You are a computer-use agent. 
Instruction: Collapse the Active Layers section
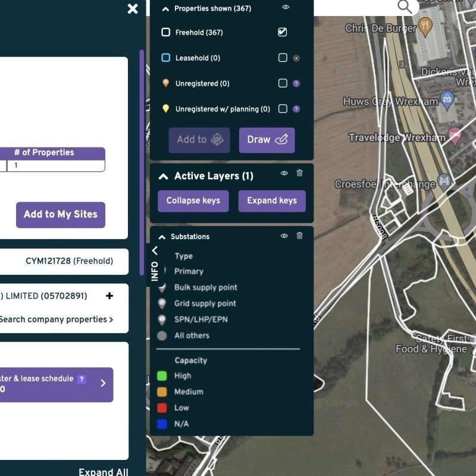pyautogui.click(x=163, y=176)
